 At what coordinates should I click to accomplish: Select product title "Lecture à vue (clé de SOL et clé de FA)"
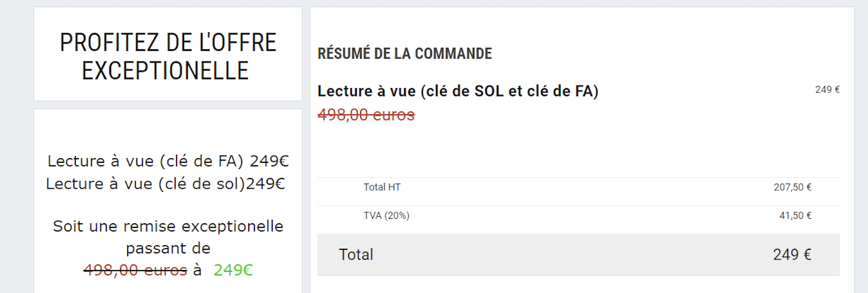point(457,91)
